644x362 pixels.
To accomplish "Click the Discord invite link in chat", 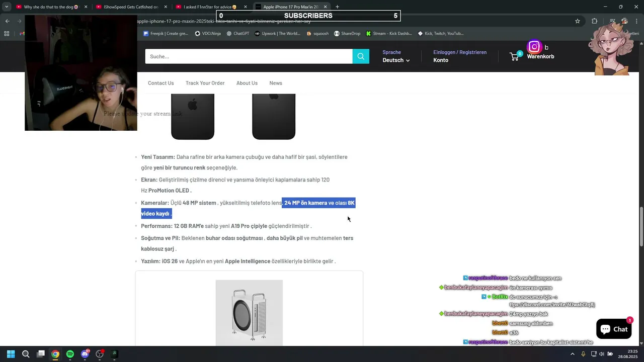I will pyautogui.click(x=552, y=305).
